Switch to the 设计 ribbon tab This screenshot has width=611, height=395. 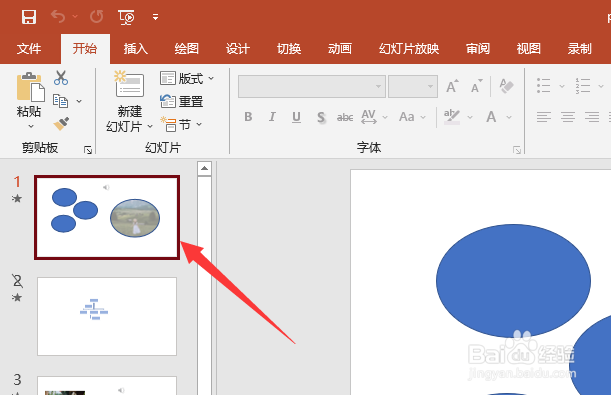tap(238, 49)
